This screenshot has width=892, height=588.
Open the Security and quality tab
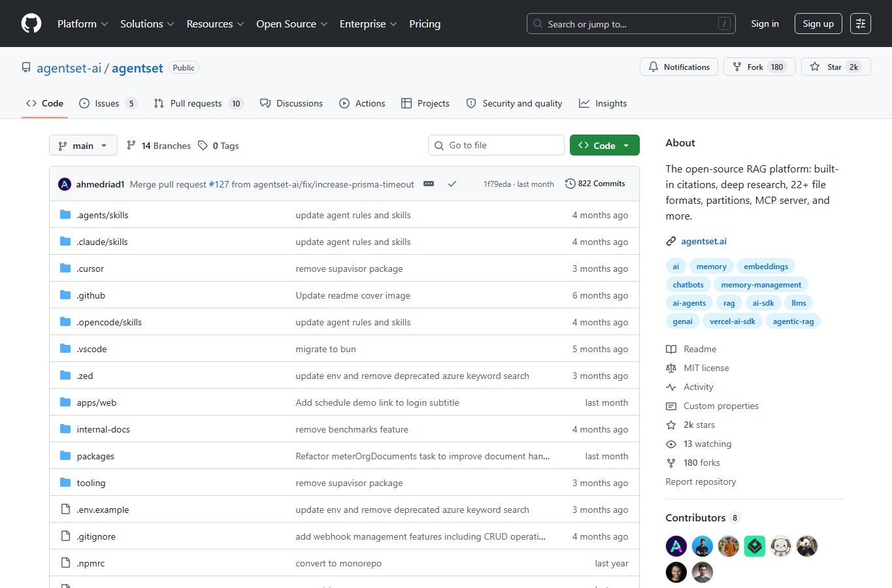pyautogui.click(x=514, y=103)
